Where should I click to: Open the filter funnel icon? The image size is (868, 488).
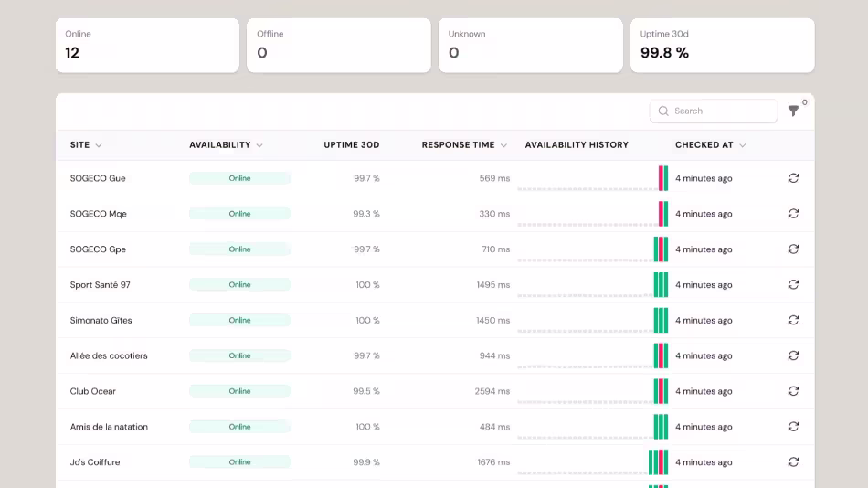pyautogui.click(x=793, y=111)
